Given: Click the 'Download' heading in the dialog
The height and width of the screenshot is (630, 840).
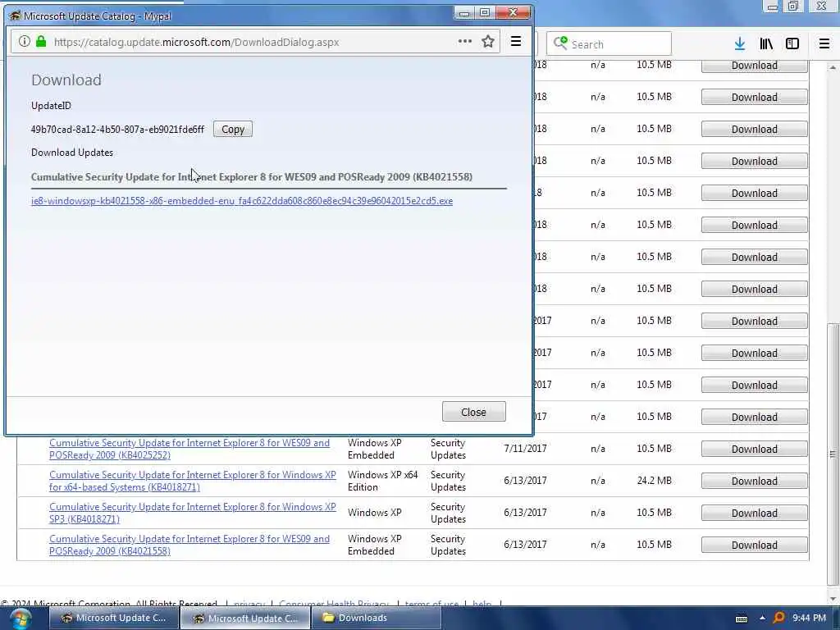Looking at the screenshot, I should (66, 80).
